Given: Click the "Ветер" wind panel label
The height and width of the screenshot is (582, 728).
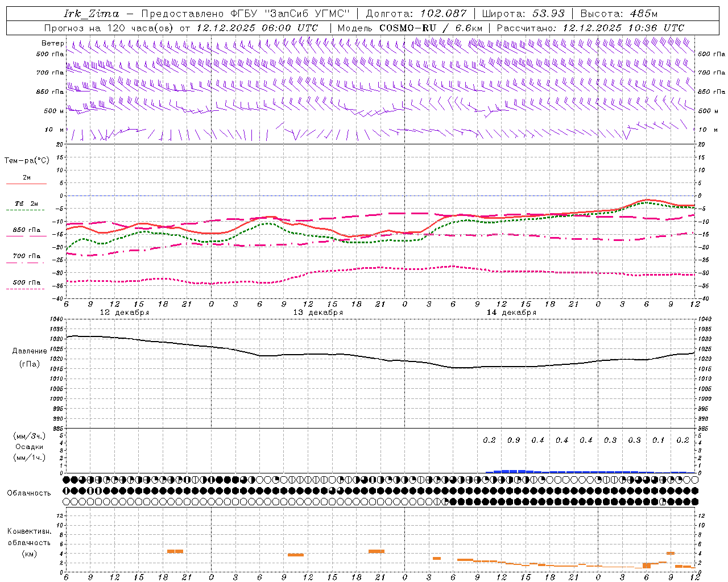Looking at the screenshot, I should coord(52,43).
